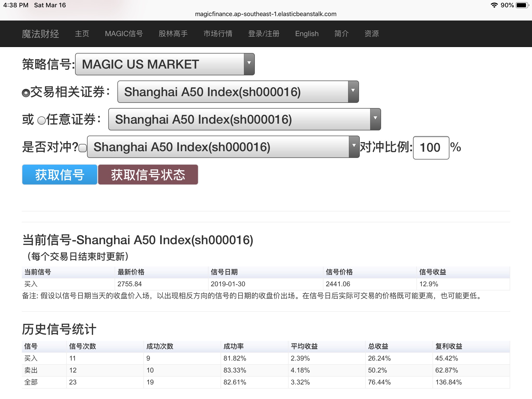This screenshot has height=399, width=532.
Task: Click the 卖出 row success rate 83.33%
Action: pos(235,370)
